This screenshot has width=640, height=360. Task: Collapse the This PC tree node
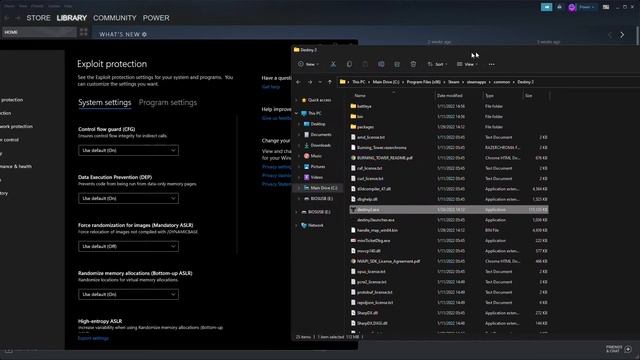tap(297, 113)
